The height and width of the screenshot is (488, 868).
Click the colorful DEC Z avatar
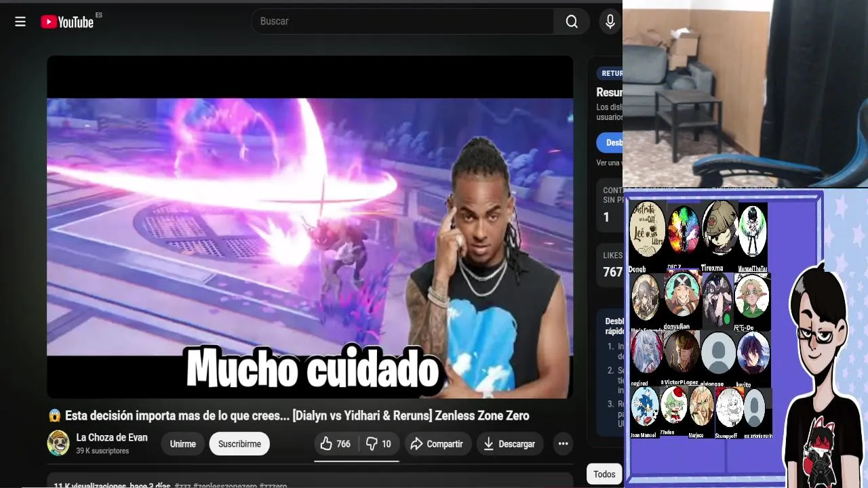tap(683, 230)
